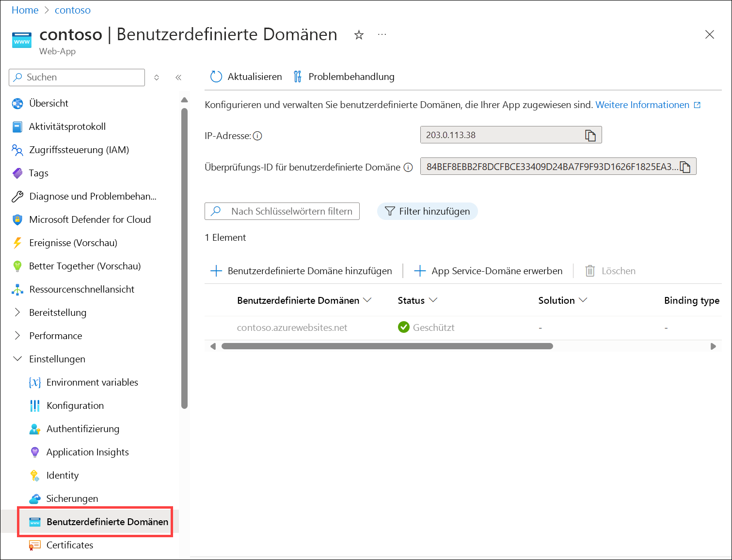Click the Tags icon in sidebar

click(x=17, y=173)
